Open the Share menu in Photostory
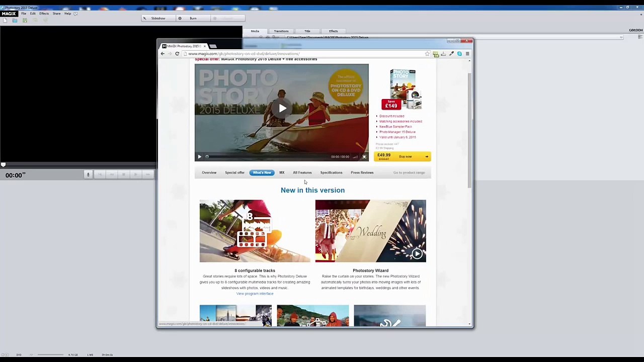This screenshot has height=362, width=644. (56, 14)
